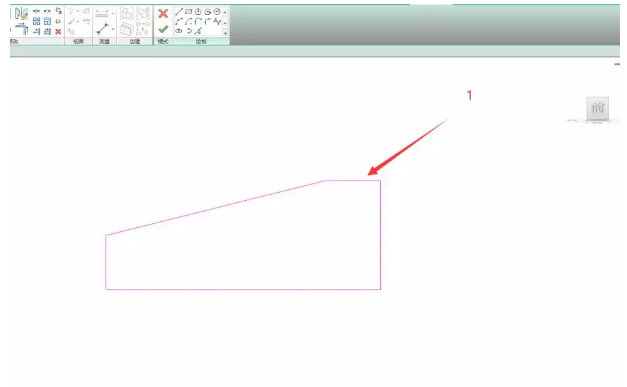Select the Rectangle draw tool
The height and width of the screenshot is (387, 627).
188,12
